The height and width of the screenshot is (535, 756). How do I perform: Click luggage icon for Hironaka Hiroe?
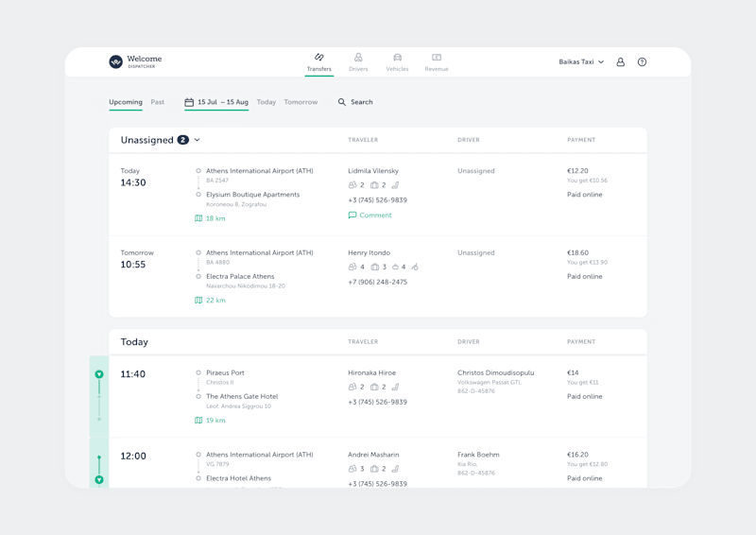(374, 387)
